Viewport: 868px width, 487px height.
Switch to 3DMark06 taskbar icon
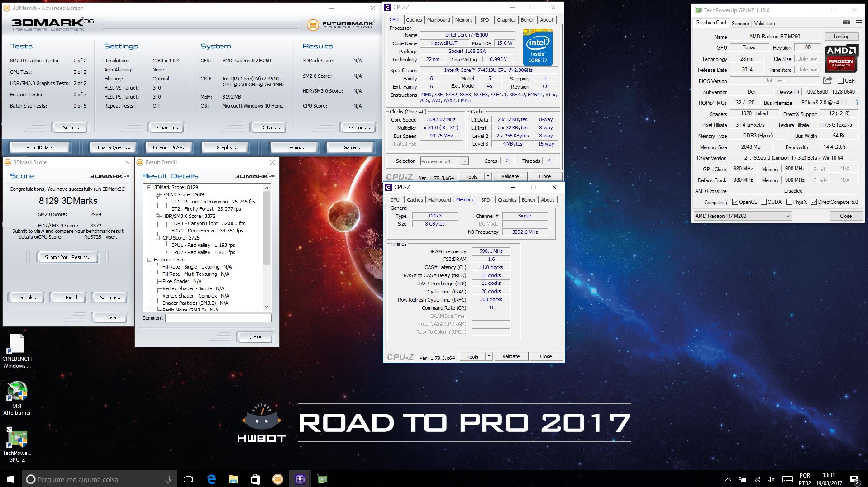(x=277, y=479)
